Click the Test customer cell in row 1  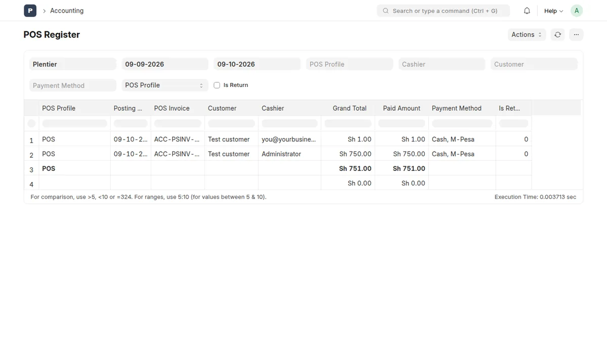[x=231, y=139]
